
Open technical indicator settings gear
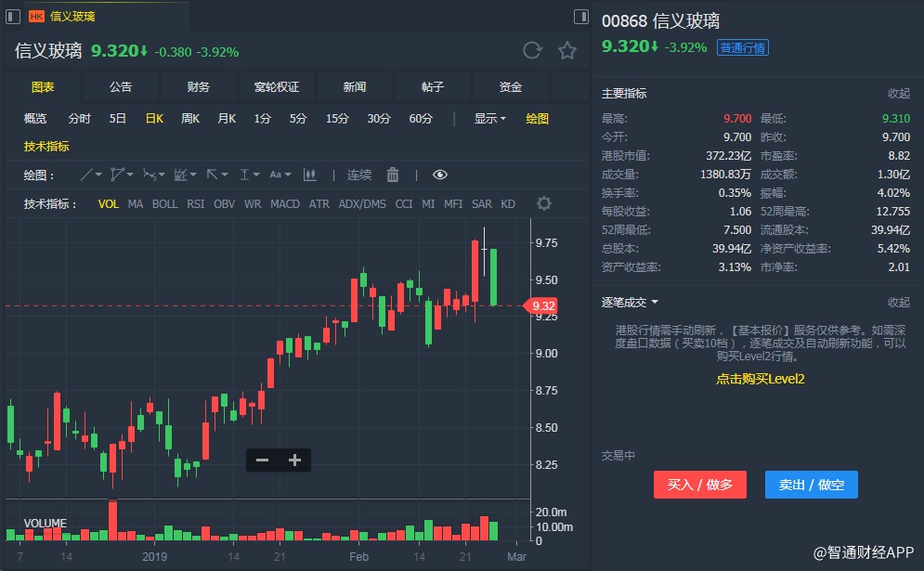[x=544, y=203]
